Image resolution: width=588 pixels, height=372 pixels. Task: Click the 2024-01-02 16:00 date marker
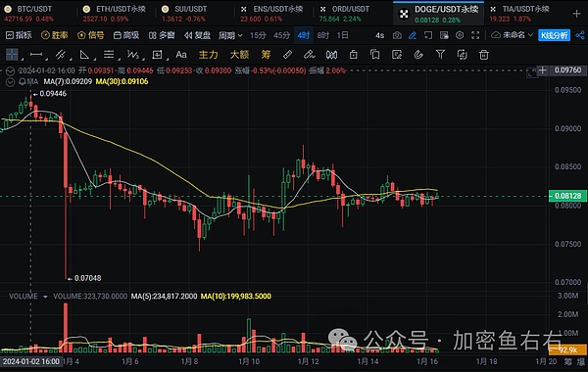click(30, 361)
